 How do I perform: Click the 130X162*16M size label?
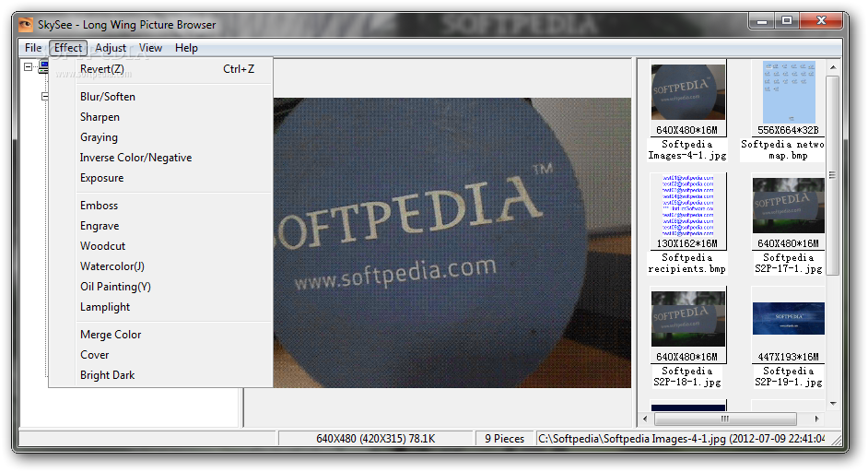coord(687,243)
